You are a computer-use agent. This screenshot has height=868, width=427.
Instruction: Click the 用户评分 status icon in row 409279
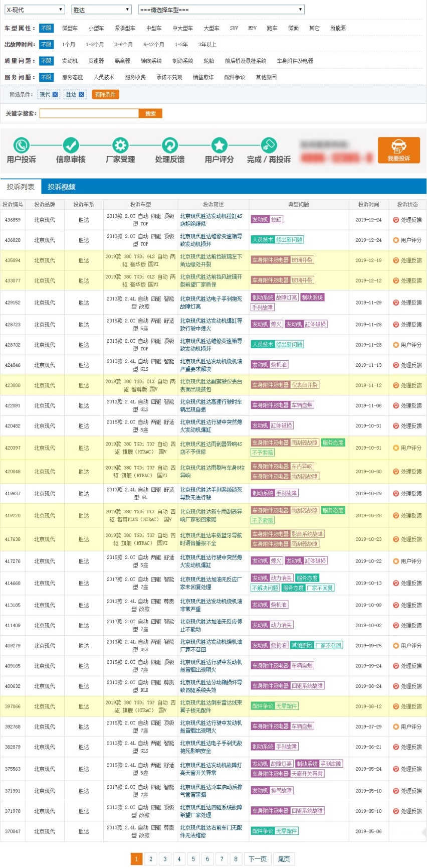pyautogui.click(x=396, y=646)
